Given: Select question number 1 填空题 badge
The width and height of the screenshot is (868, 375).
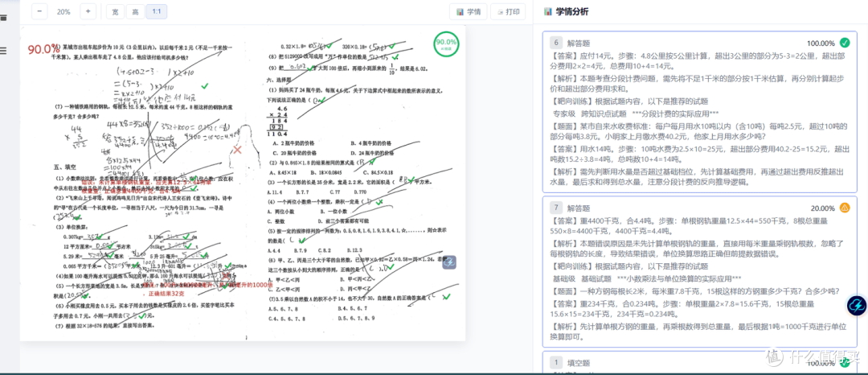Looking at the screenshot, I should 556,363.
